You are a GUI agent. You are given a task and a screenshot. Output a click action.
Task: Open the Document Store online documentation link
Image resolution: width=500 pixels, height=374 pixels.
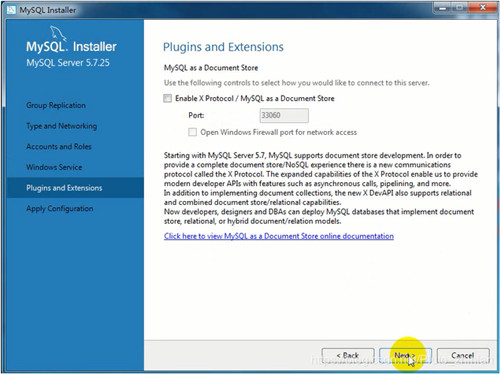point(279,236)
